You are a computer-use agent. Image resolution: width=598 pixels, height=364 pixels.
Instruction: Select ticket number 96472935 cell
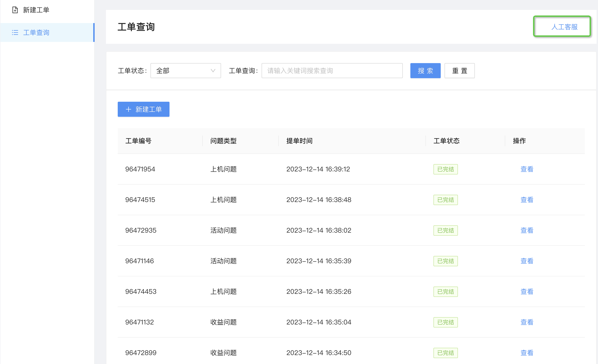pos(141,230)
